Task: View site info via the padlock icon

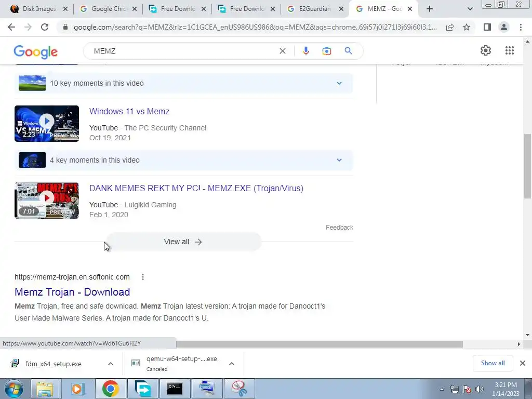Action: (x=65, y=27)
